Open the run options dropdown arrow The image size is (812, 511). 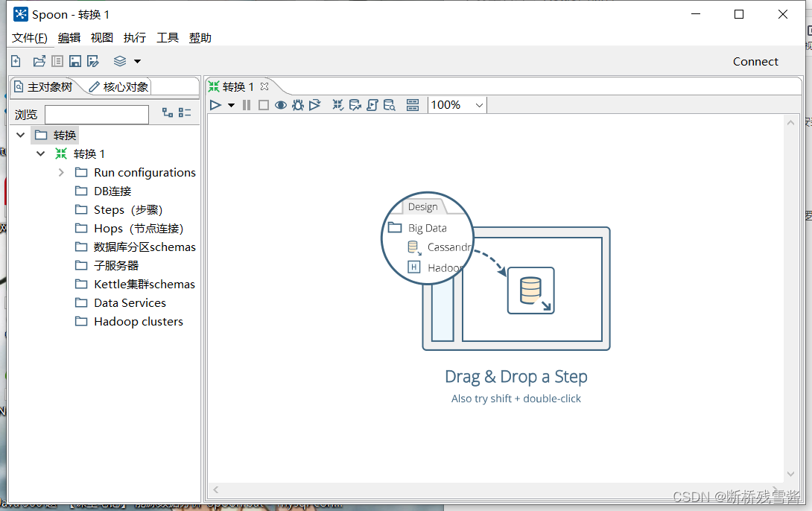coord(231,105)
